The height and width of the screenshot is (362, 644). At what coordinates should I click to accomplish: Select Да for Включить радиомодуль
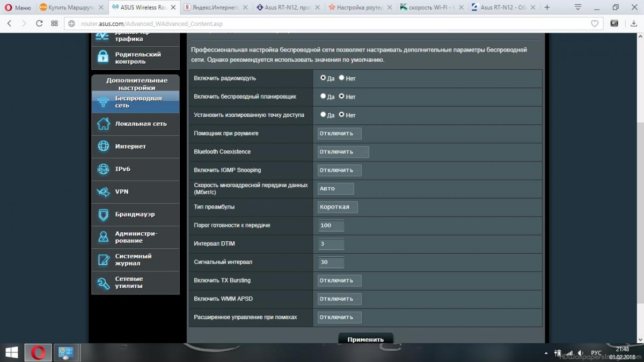tap(323, 78)
